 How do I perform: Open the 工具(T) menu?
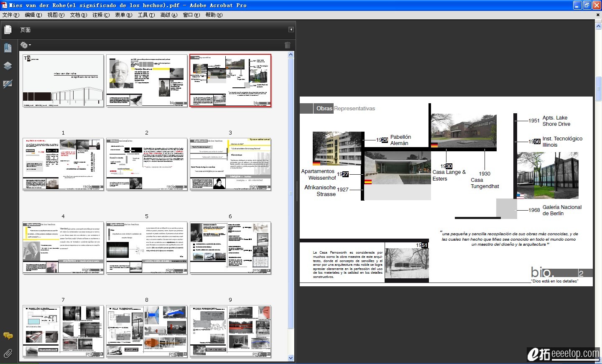pos(146,15)
